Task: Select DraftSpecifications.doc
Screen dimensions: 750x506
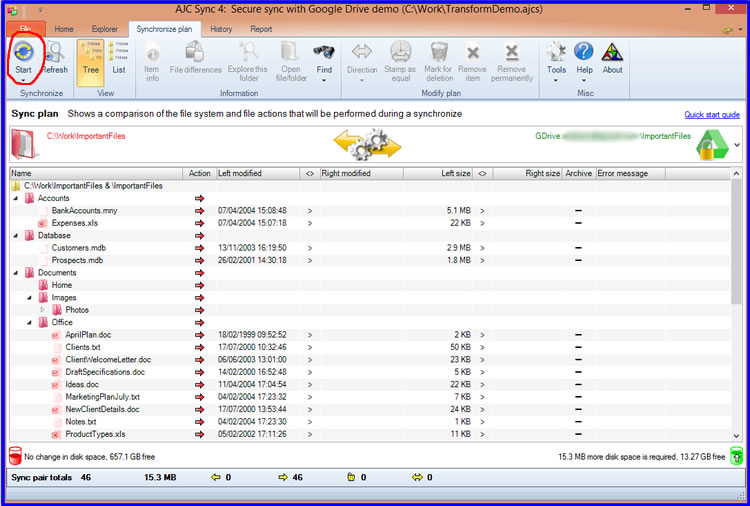Action: 105,372
